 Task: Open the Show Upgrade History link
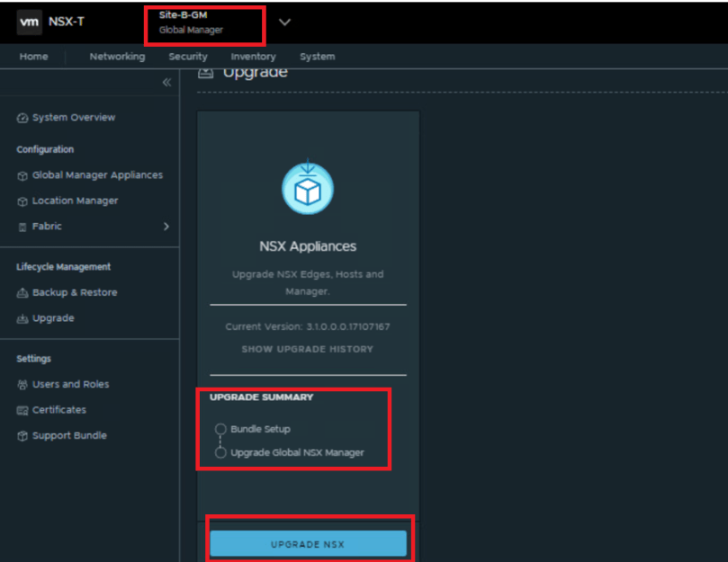coord(307,349)
